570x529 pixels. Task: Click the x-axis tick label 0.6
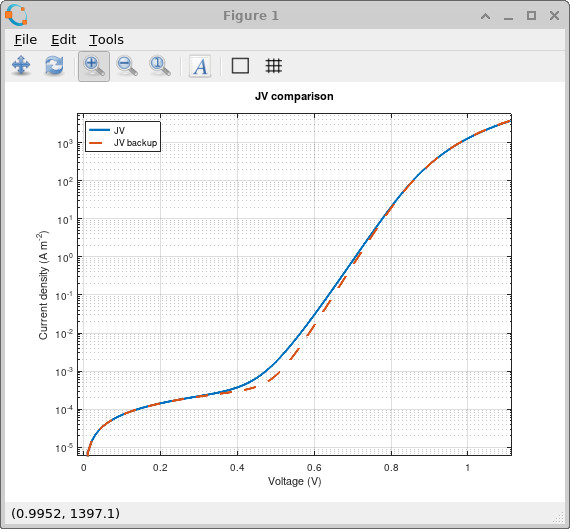[x=314, y=468]
